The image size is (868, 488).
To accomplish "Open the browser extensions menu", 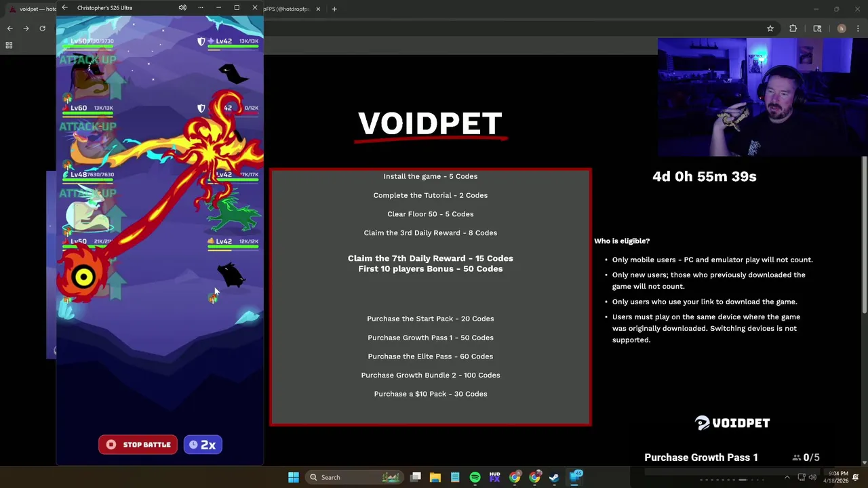I will coord(793,28).
